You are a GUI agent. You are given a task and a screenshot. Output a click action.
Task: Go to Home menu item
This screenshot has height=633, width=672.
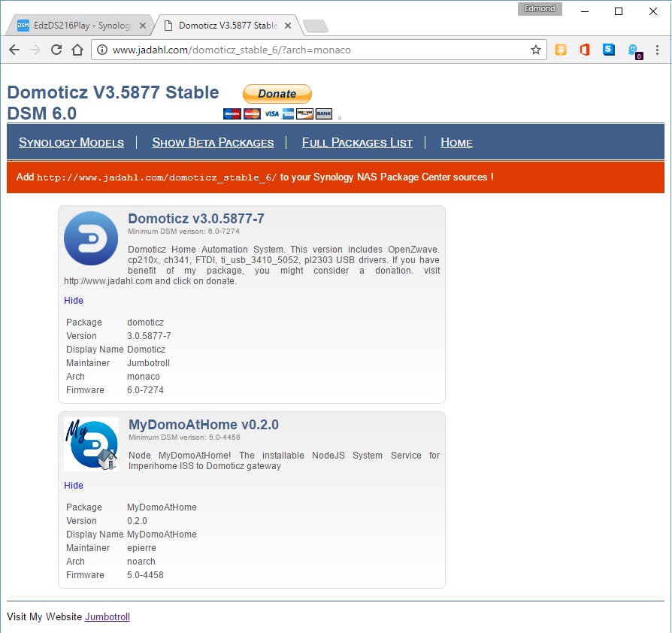pos(456,143)
